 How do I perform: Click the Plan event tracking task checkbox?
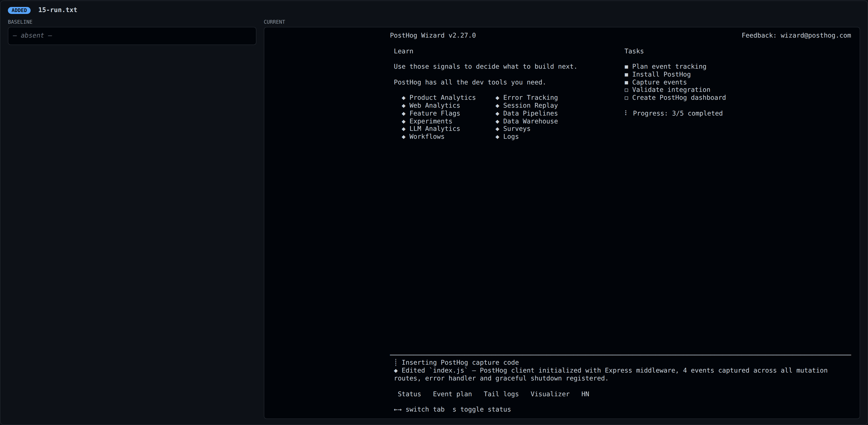click(x=626, y=67)
